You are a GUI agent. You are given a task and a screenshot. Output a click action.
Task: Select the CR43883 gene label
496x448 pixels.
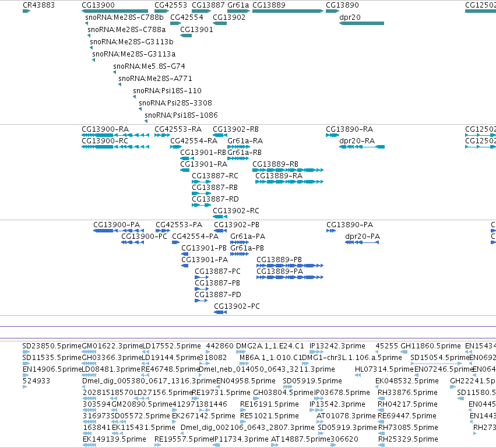(x=38, y=5)
